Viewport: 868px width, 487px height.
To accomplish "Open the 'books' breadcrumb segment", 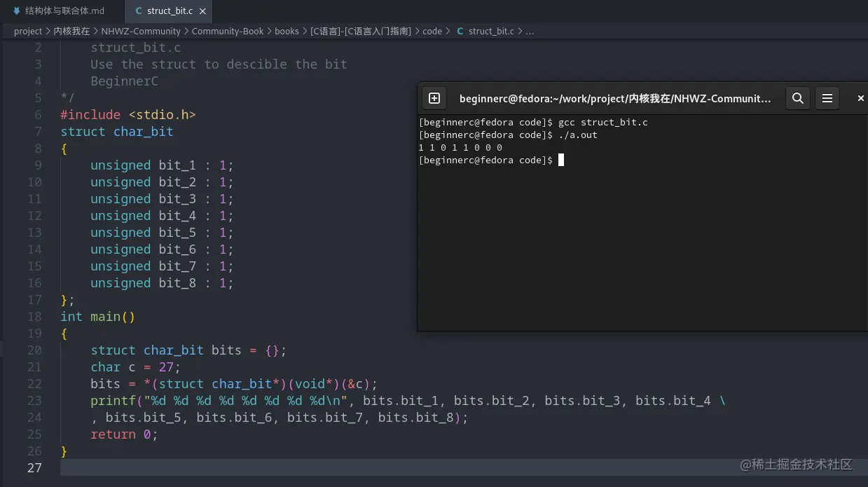I will pos(287,32).
